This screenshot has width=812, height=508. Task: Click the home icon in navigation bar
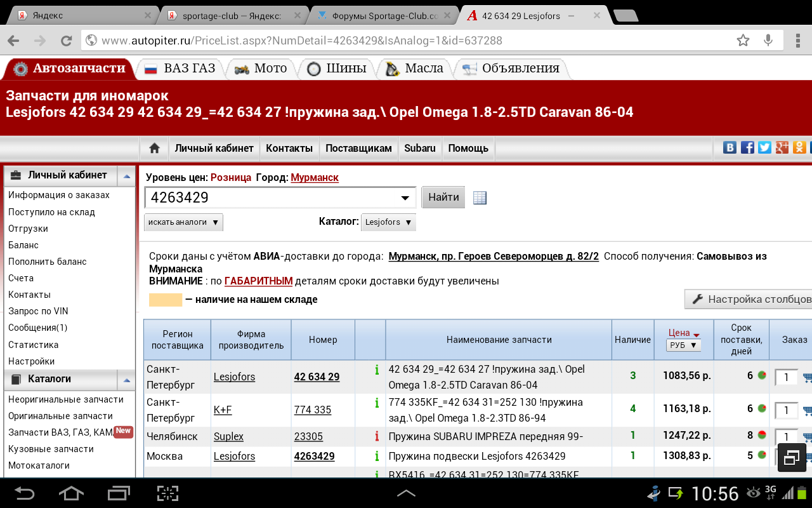click(154, 148)
